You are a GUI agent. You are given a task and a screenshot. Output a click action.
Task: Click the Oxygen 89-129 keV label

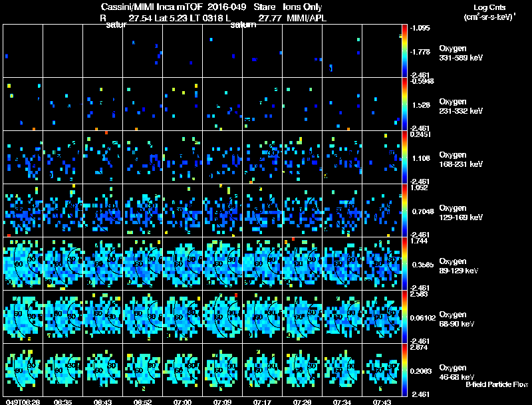[x=459, y=266]
